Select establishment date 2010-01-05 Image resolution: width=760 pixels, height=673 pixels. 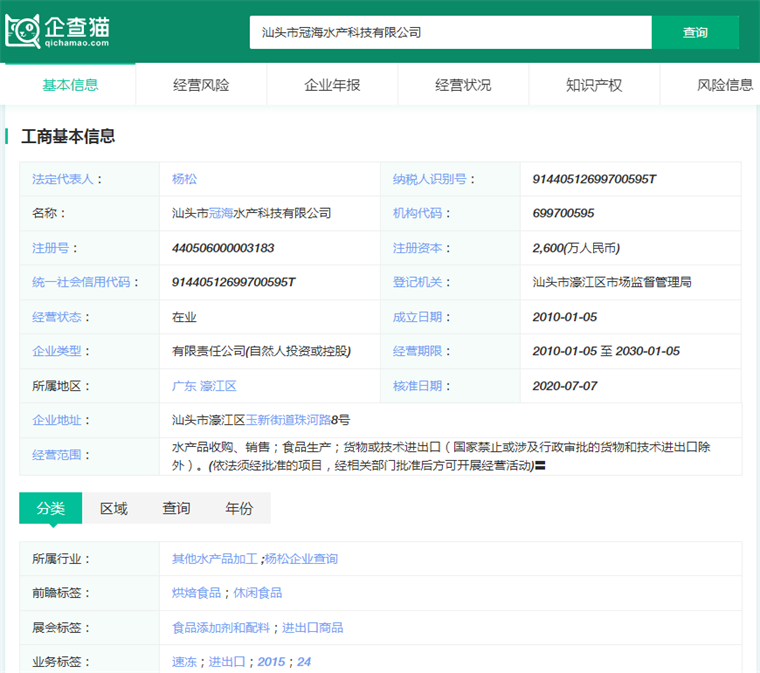[x=565, y=317]
